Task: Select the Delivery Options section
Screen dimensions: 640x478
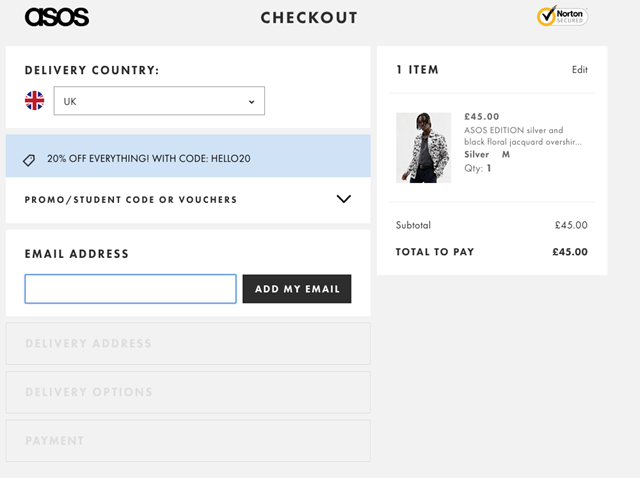Action: click(188, 392)
